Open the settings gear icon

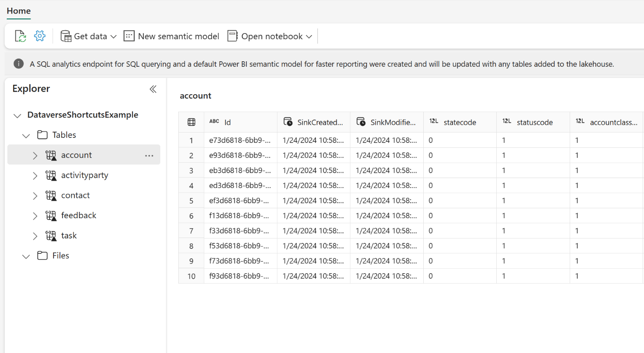point(40,36)
